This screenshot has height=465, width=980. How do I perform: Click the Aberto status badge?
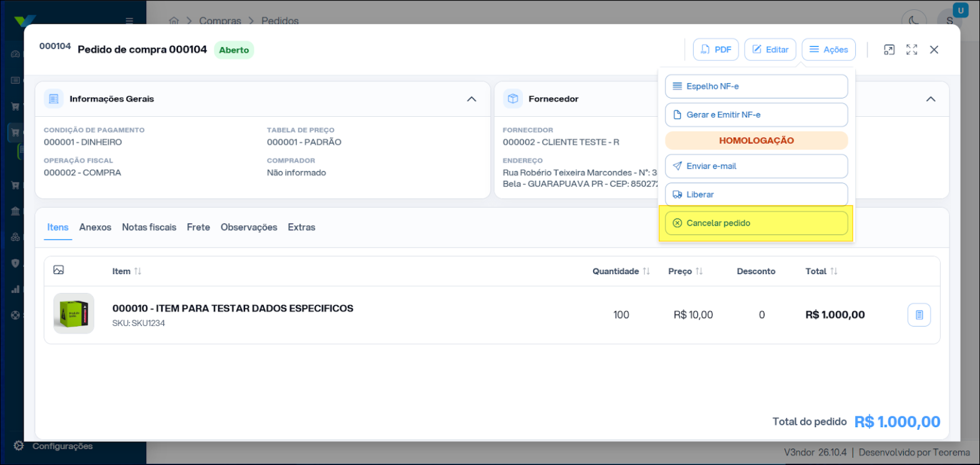point(234,50)
